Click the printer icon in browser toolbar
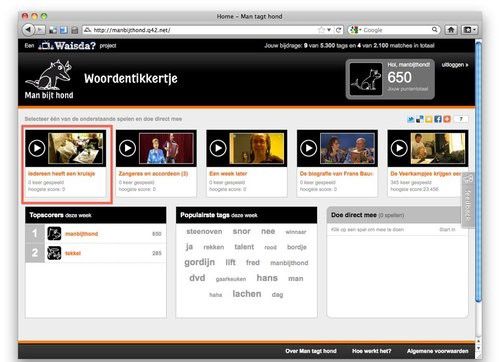The height and width of the screenshot is (362, 500). [75, 30]
